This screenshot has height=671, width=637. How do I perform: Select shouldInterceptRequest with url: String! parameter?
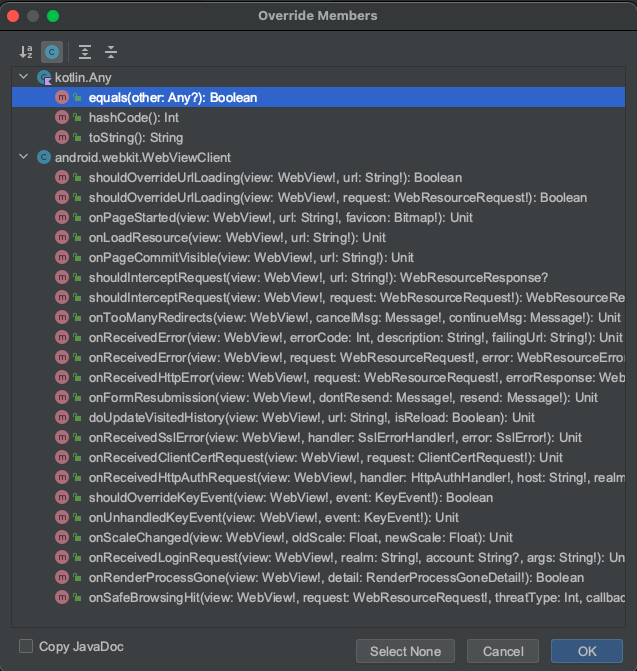click(318, 278)
